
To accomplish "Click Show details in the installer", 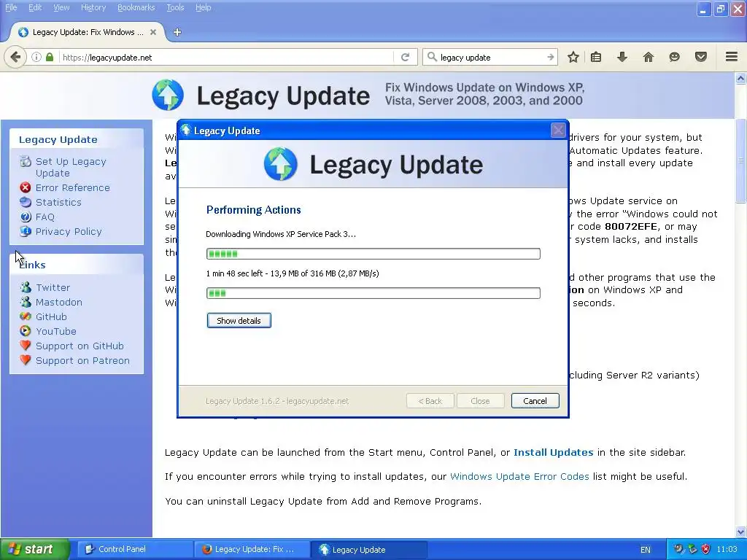I will click(x=239, y=321).
